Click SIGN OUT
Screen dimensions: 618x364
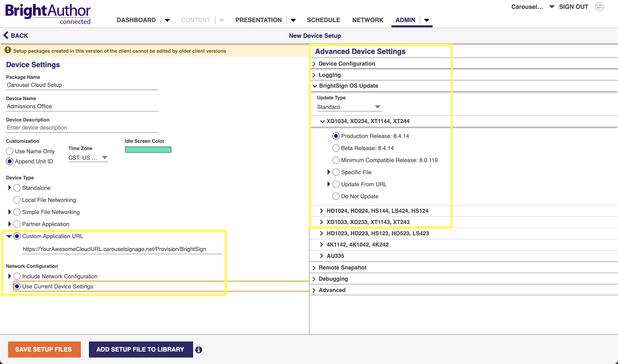pos(573,7)
